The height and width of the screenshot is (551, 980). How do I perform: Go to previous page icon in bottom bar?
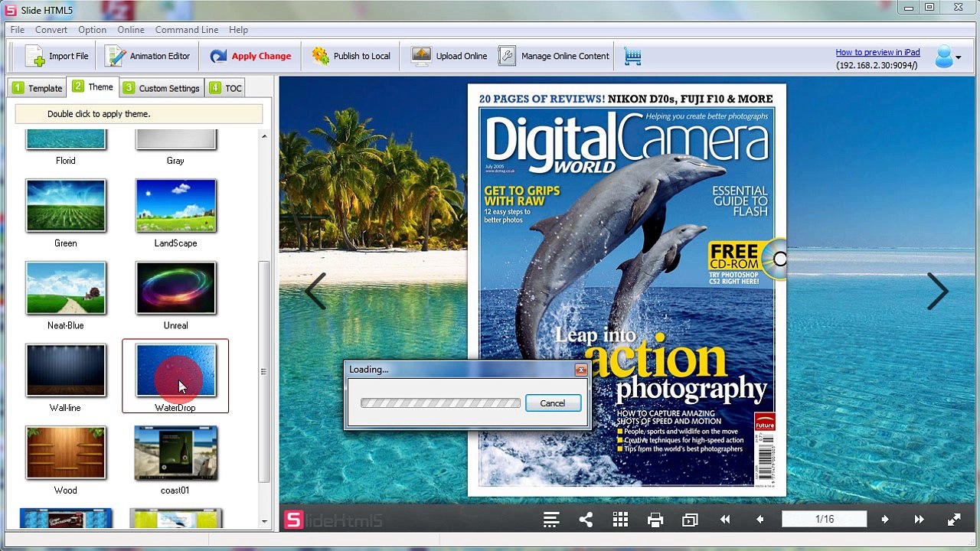tap(759, 520)
